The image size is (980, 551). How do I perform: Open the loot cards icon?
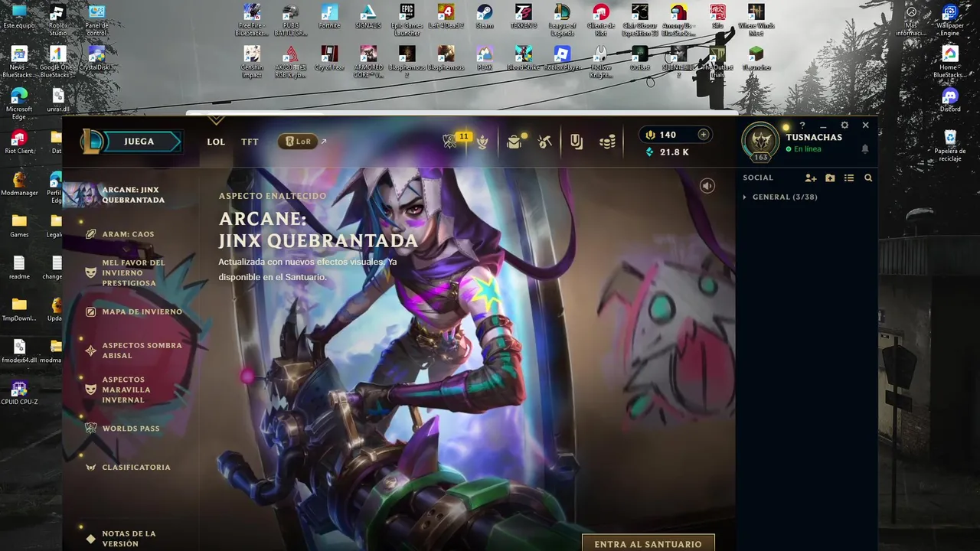577,142
